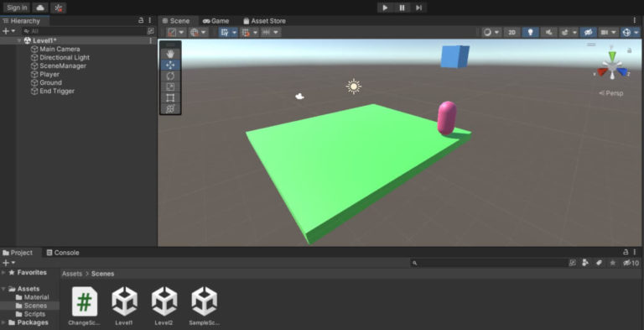Pause the game with Pause button
This screenshot has width=644, height=330.
[402, 8]
